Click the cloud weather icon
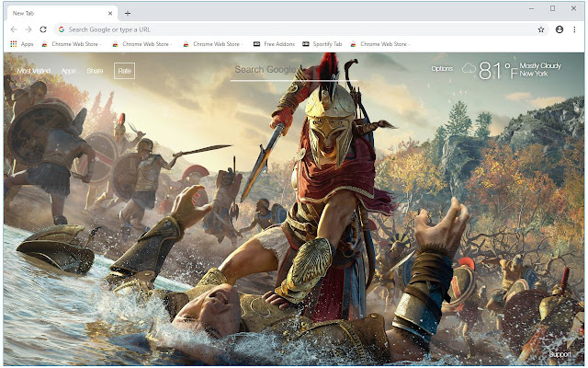 469,69
